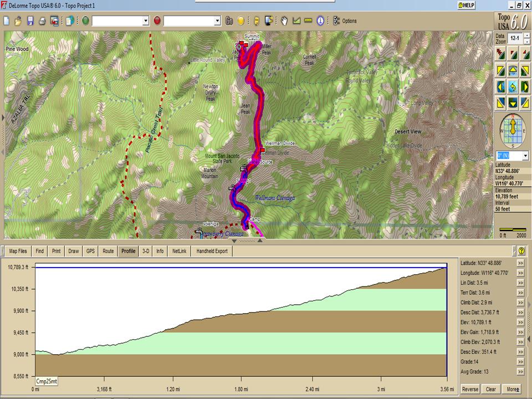Click the blue info icon in toolbar
Image resolution: width=532 pixels, height=399 pixels.
(320, 21)
